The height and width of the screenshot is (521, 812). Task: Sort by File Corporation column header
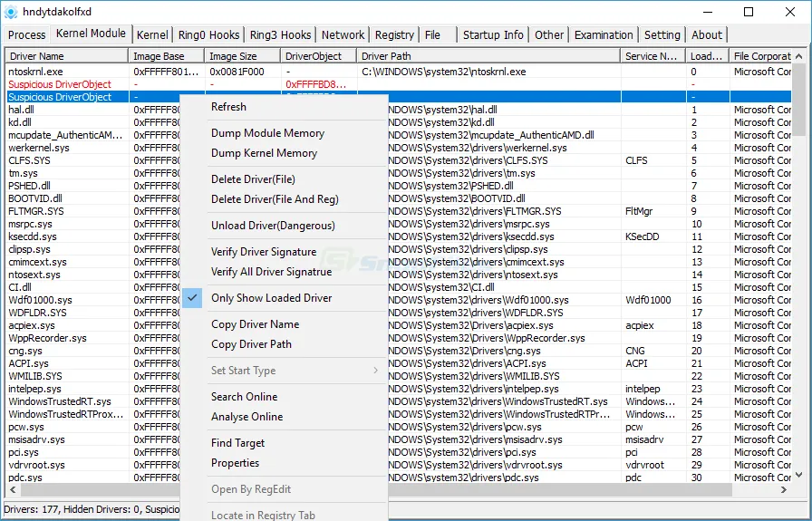coord(760,56)
